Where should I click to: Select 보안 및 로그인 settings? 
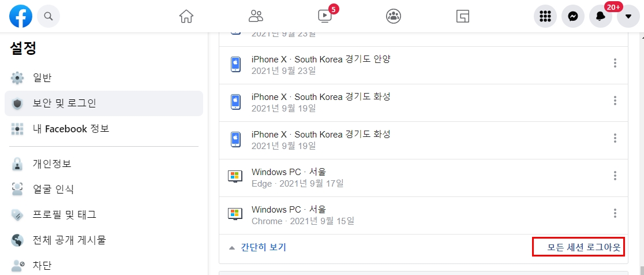[104, 103]
